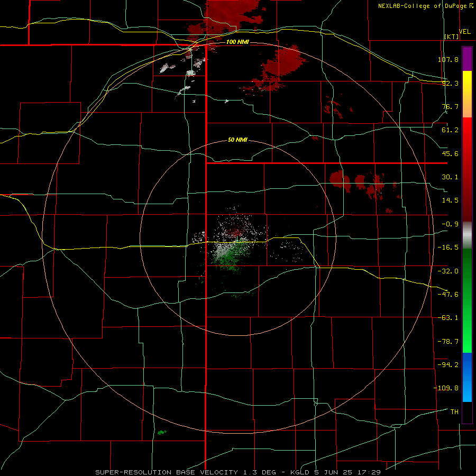The height and width of the screenshot is (476, 476).
Task: Click the -78.7 velocity scale value
Action: click(448, 342)
